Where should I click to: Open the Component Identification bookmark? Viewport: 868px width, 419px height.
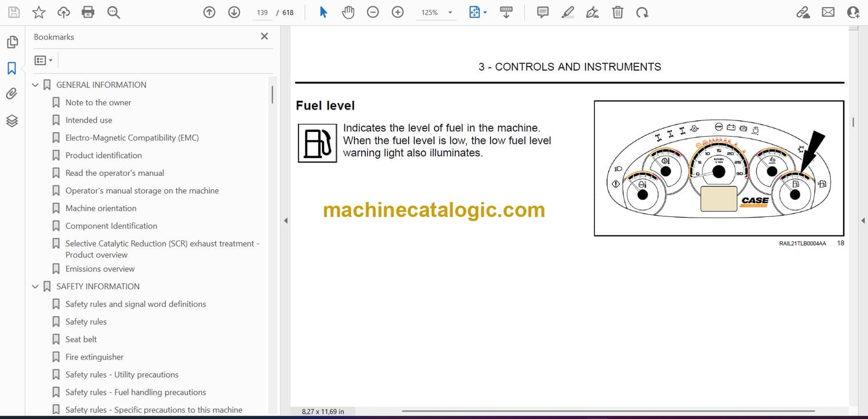click(111, 226)
